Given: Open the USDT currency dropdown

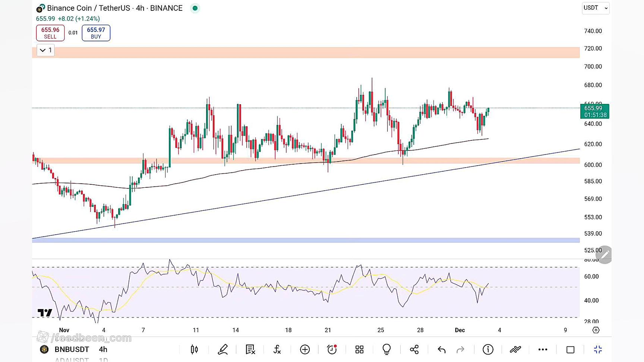Looking at the screenshot, I should click(x=596, y=8).
